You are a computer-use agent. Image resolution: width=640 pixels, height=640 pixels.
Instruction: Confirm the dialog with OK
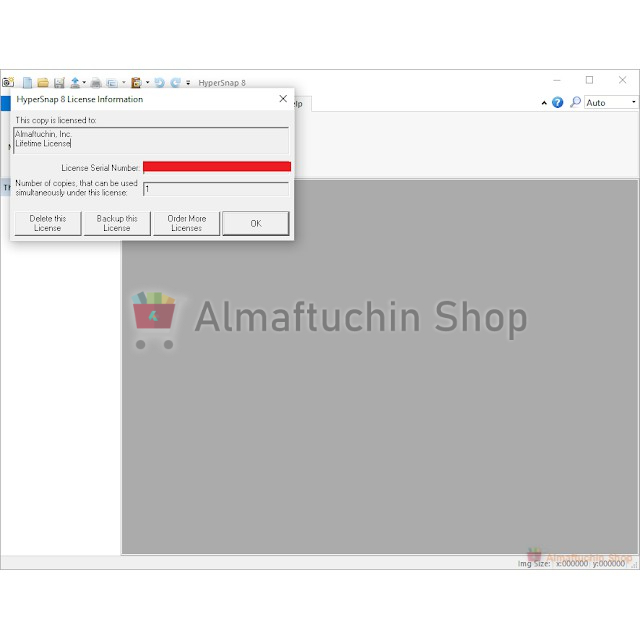pyautogui.click(x=256, y=223)
